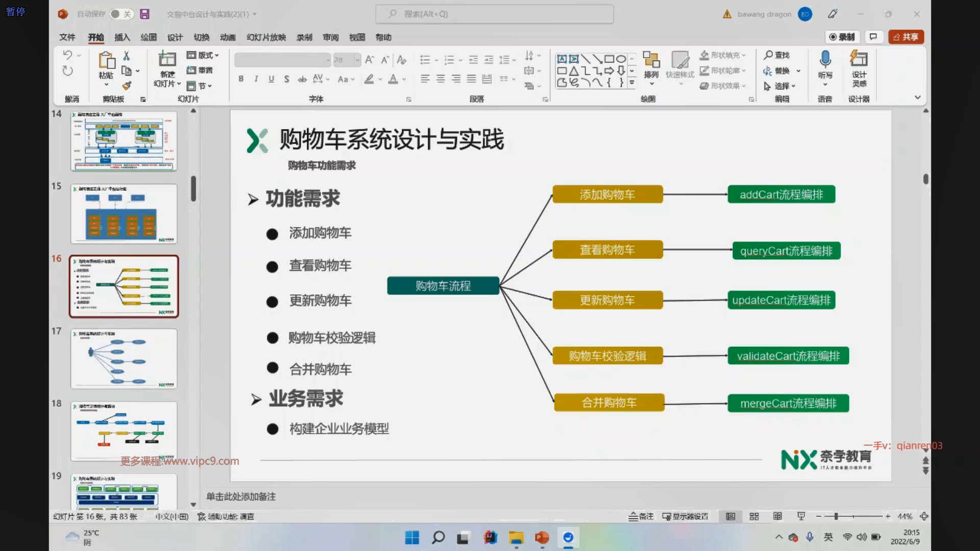Toggle Bold text formatting
This screenshot has height=551, width=980.
point(241,79)
